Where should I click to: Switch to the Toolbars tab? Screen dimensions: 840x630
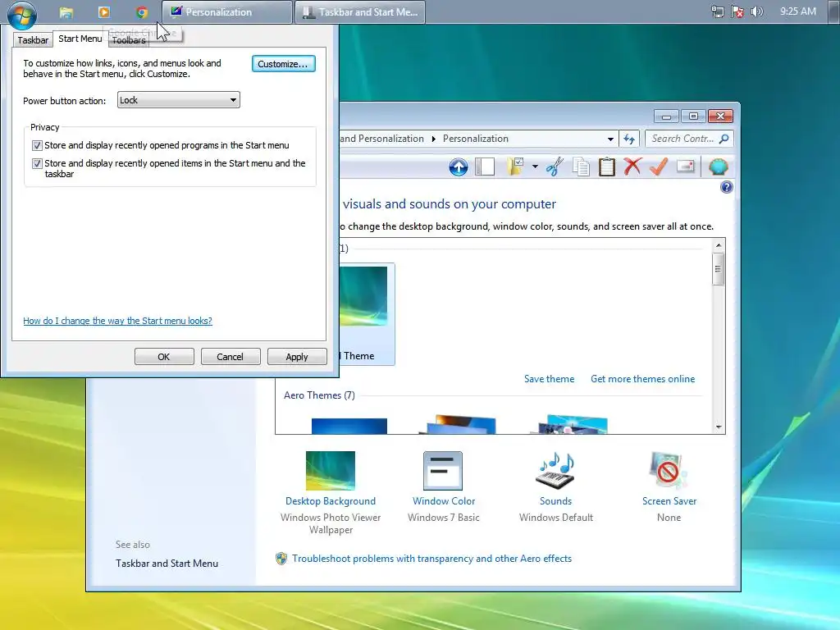(129, 40)
